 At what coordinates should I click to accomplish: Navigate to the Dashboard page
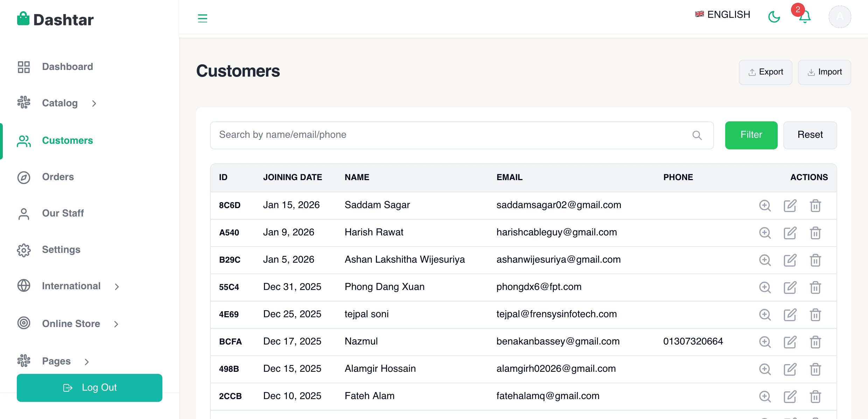67,66
